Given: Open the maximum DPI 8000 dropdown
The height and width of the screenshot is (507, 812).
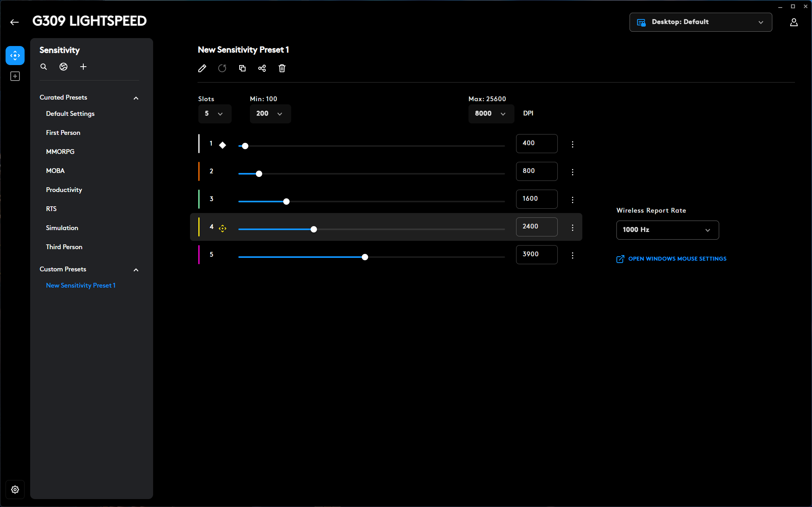Looking at the screenshot, I should (x=491, y=114).
